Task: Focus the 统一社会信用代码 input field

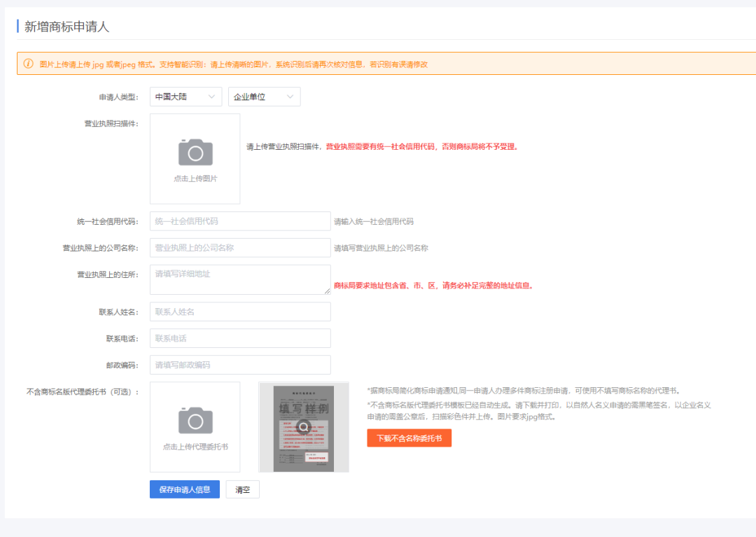Action: point(240,221)
